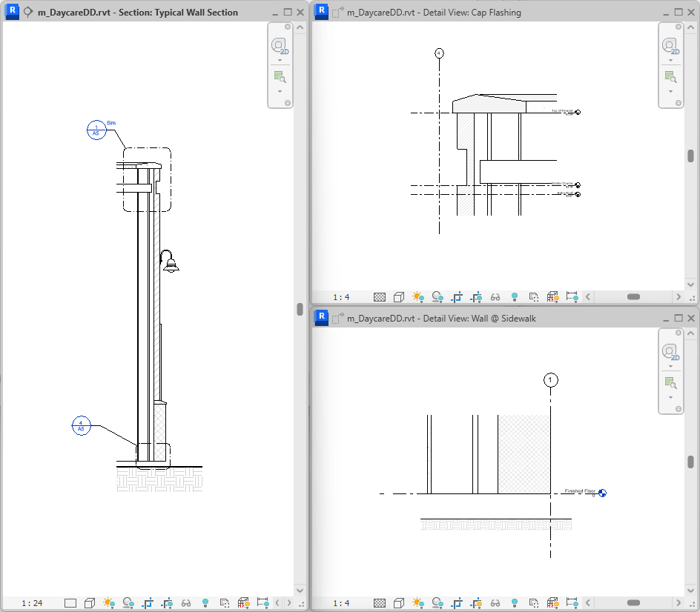Click Reveal Constraints icon in Cap Flashing view

(x=572, y=297)
